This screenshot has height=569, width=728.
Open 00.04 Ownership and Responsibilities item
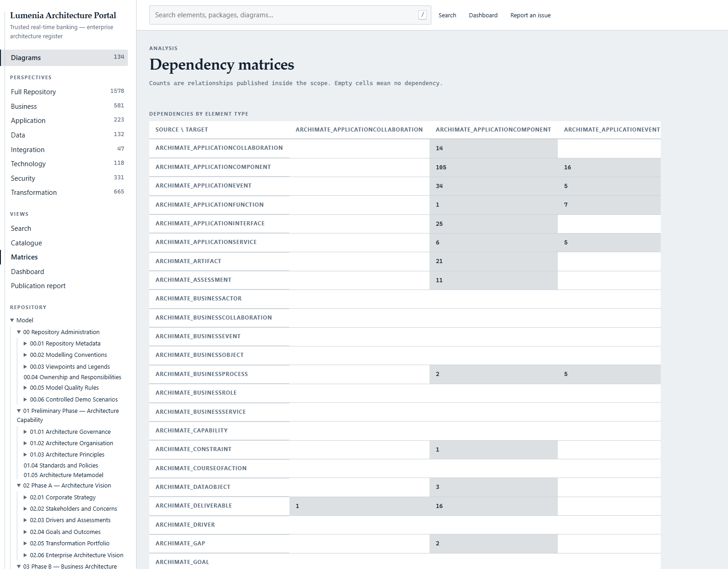72,377
